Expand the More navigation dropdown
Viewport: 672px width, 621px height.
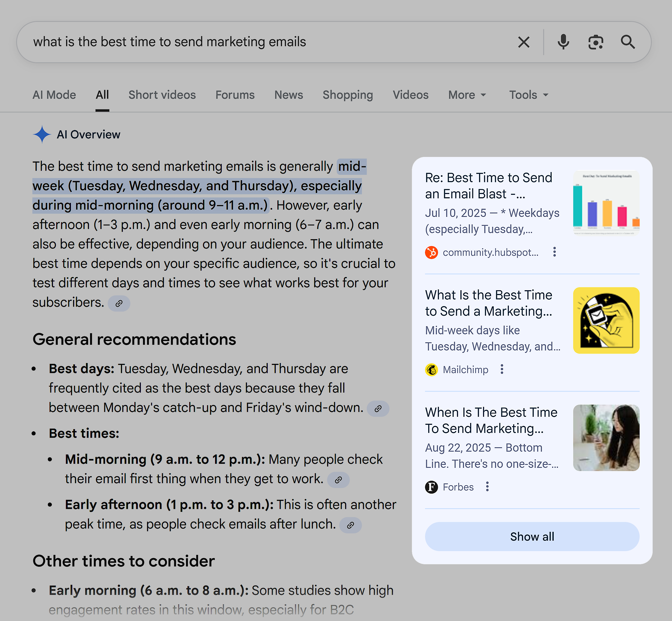pyautogui.click(x=467, y=95)
